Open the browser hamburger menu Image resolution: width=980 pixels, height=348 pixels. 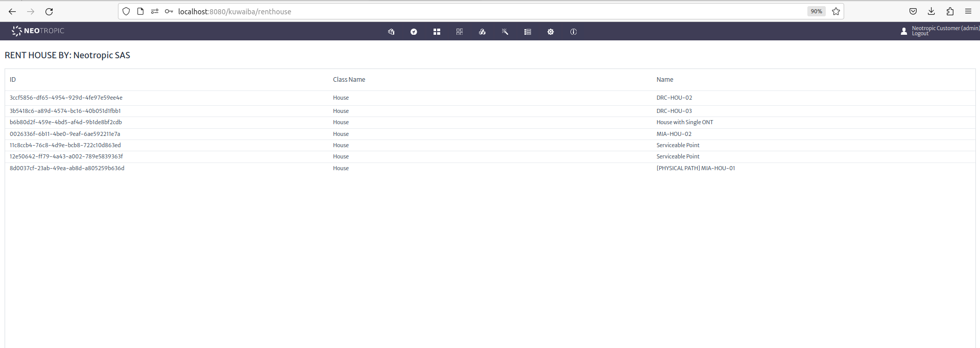(x=968, y=11)
